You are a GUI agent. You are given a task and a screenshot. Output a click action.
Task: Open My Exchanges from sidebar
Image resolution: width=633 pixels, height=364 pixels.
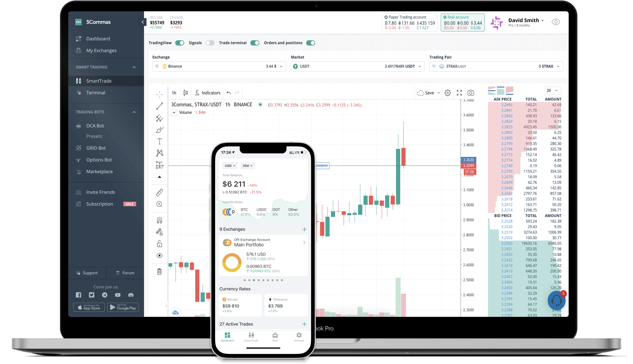point(101,50)
